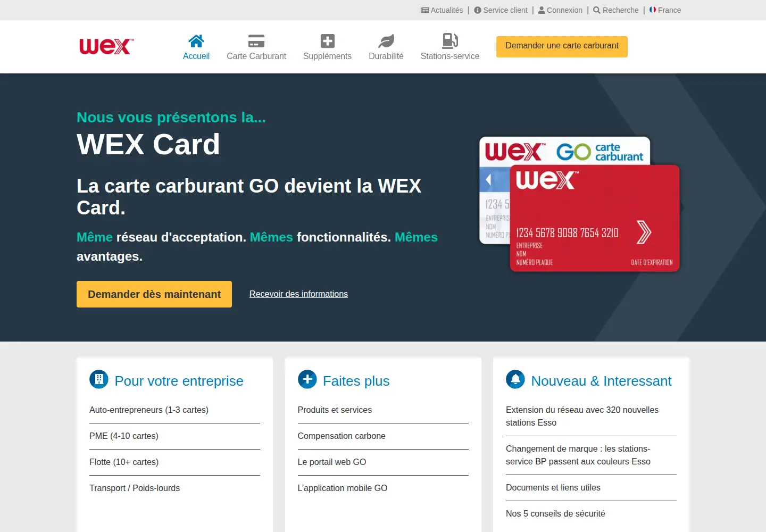766x532 pixels.
Task: Open the Service client link
Action: [x=501, y=10]
